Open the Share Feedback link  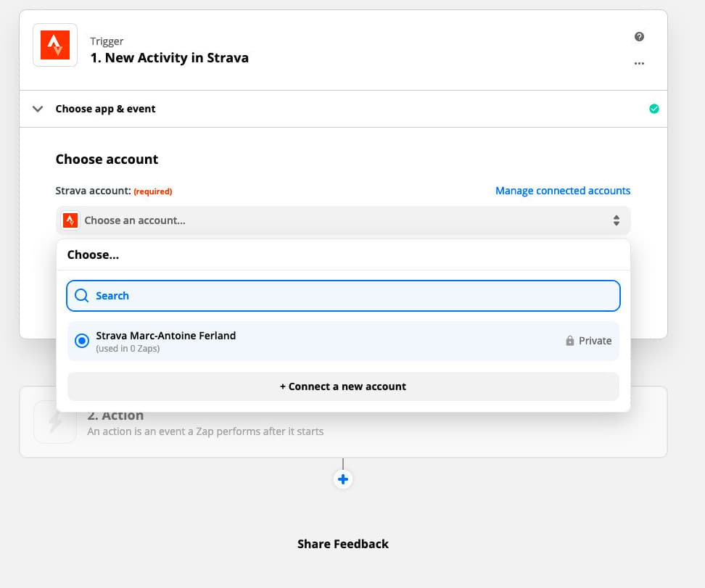tap(342, 543)
